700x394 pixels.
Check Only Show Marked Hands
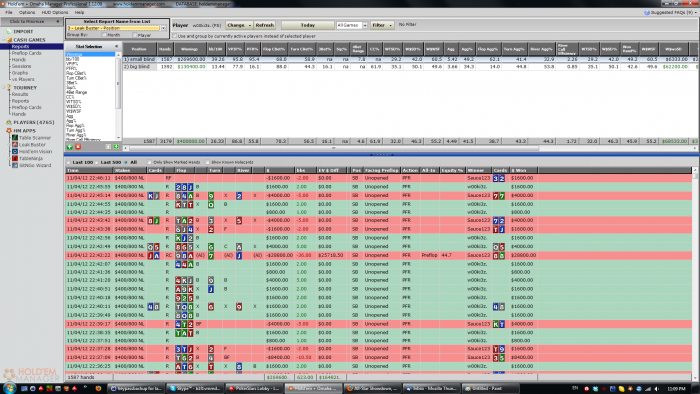pyautogui.click(x=150, y=162)
